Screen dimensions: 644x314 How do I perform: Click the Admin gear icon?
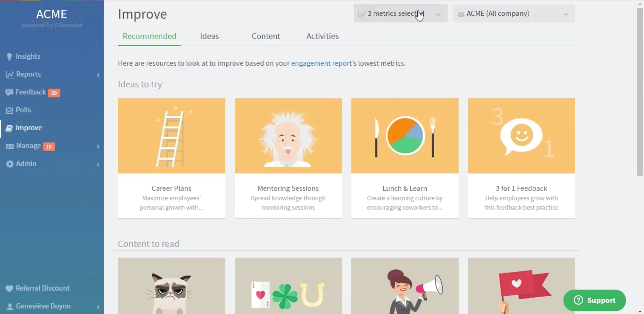10,164
